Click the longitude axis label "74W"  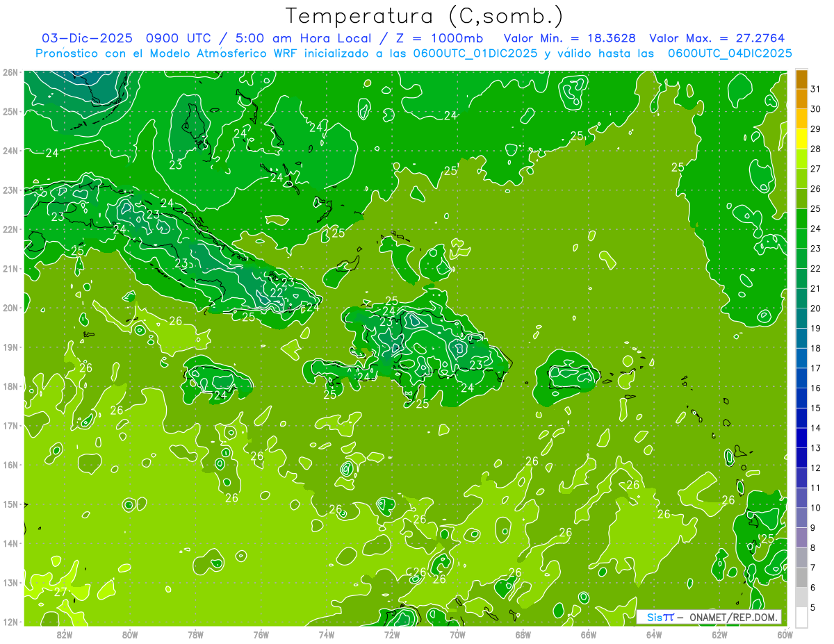pyautogui.click(x=327, y=634)
